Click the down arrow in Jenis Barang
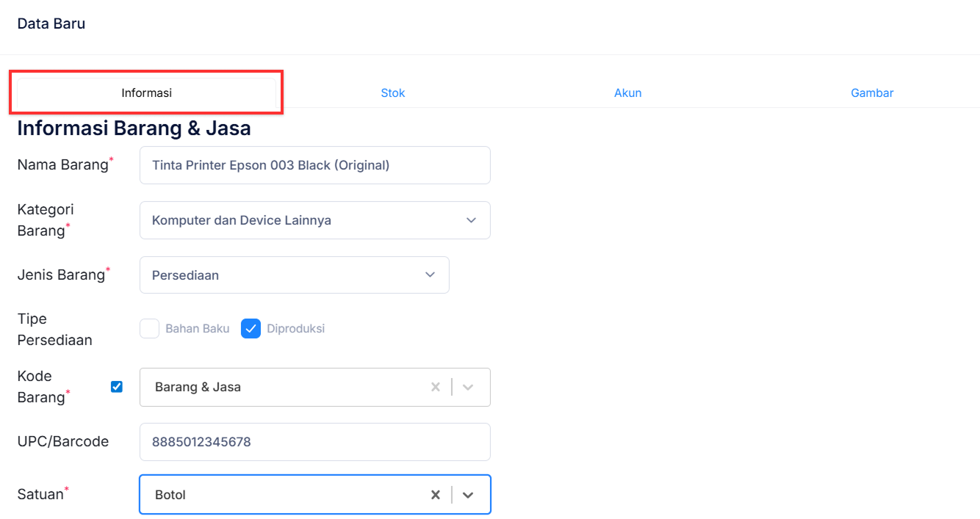980x519 pixels. click(430, 275)
